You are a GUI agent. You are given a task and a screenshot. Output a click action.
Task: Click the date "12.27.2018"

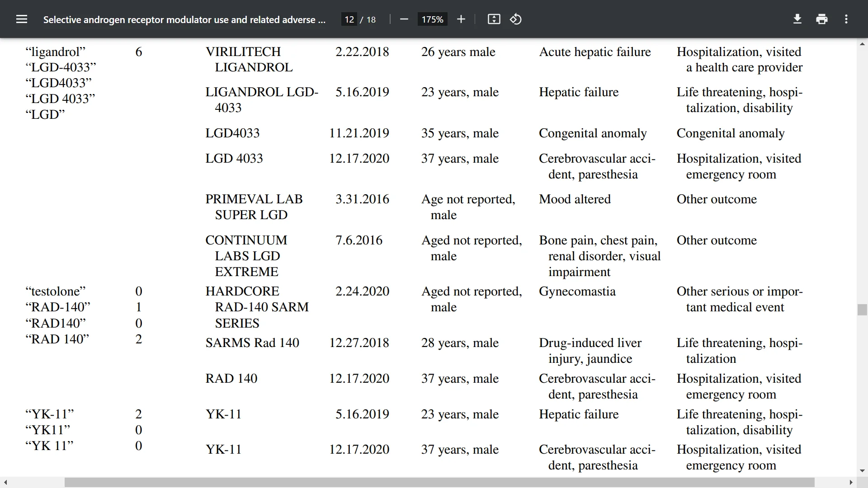(359, 343)
